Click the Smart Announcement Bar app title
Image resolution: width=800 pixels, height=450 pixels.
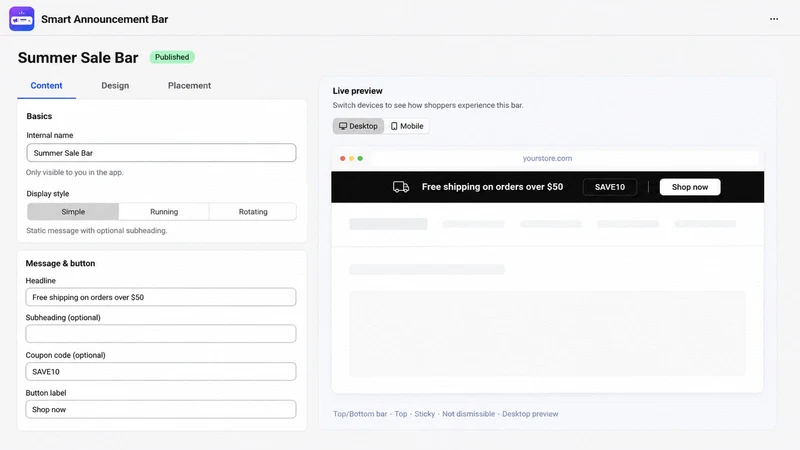(x=105, y=19)
